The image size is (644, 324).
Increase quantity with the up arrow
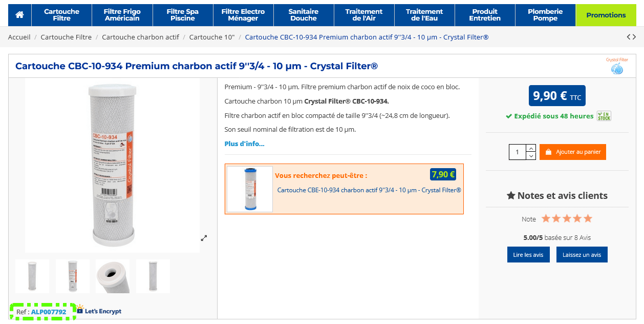pos(531,148)
